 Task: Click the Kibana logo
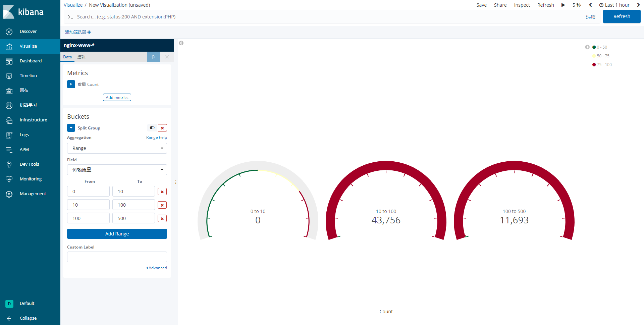click(23, 12)
